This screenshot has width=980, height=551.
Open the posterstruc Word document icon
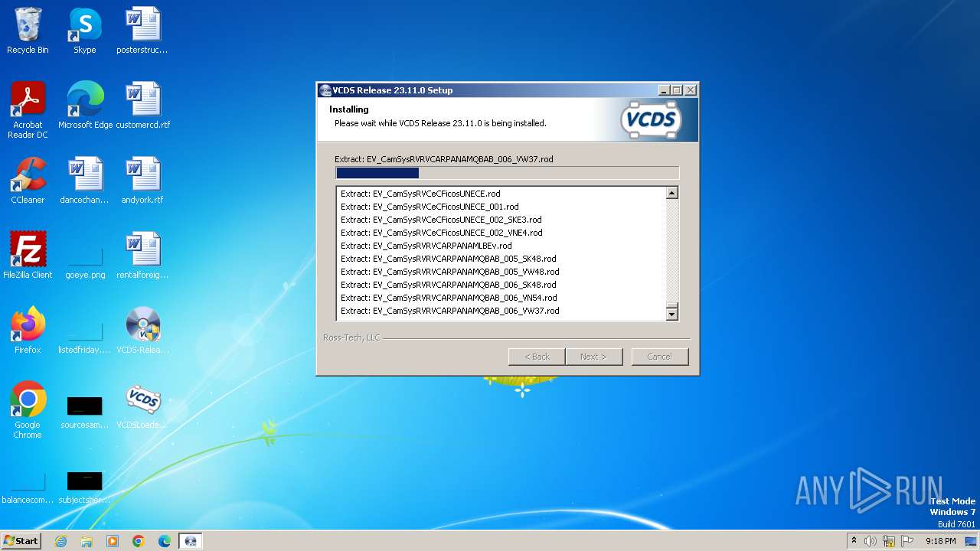[142, 31]
